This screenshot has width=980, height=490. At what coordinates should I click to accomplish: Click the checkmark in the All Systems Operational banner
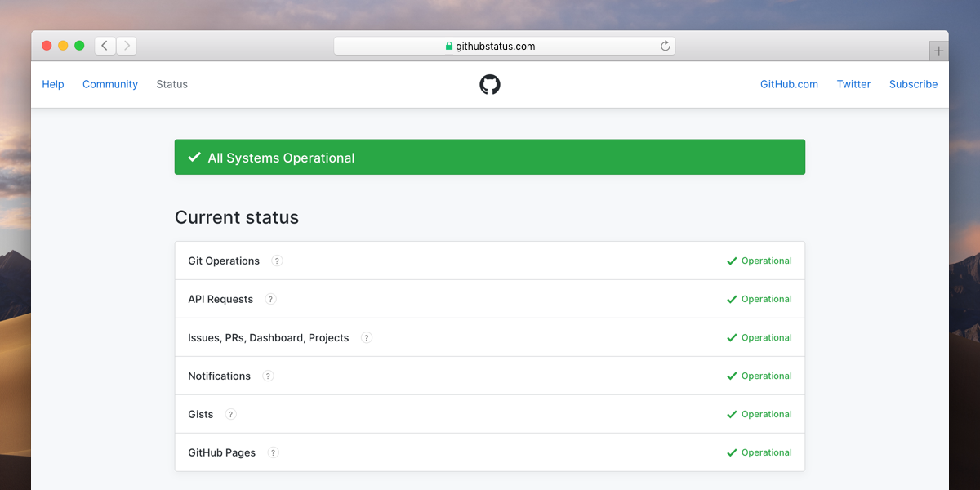coord(194,156)
